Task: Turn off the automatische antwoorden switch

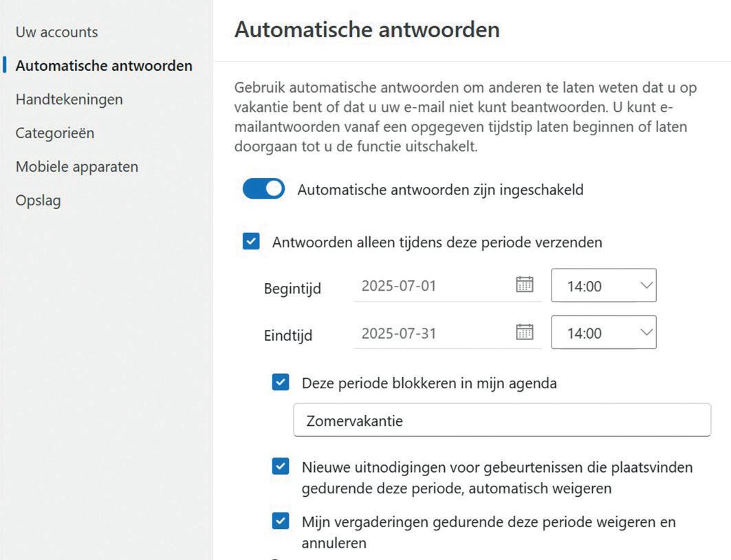Action: [263, 189]
